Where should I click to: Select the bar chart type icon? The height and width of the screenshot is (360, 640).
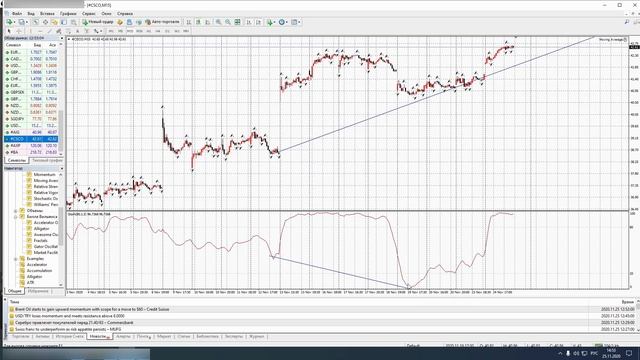189,22
